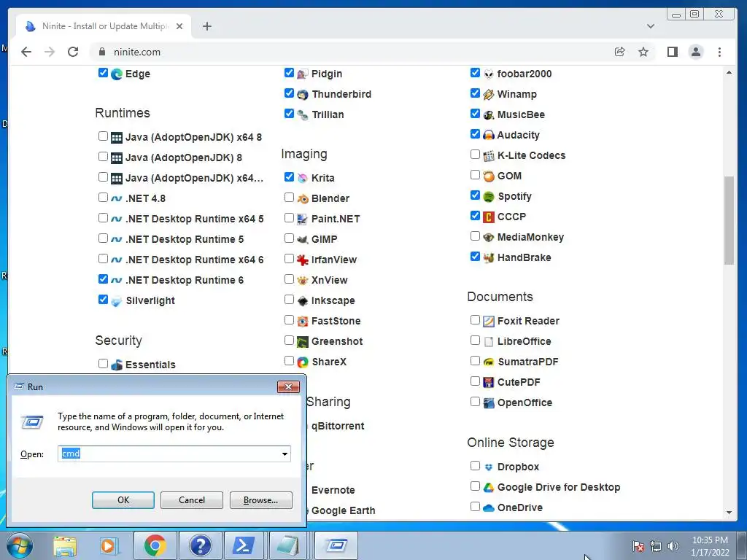The height and width of the screenshot is (560, 747).
Task: Uncheck the Silverlight checkbox
Action: pyautogui.click(x=103, y=300)
